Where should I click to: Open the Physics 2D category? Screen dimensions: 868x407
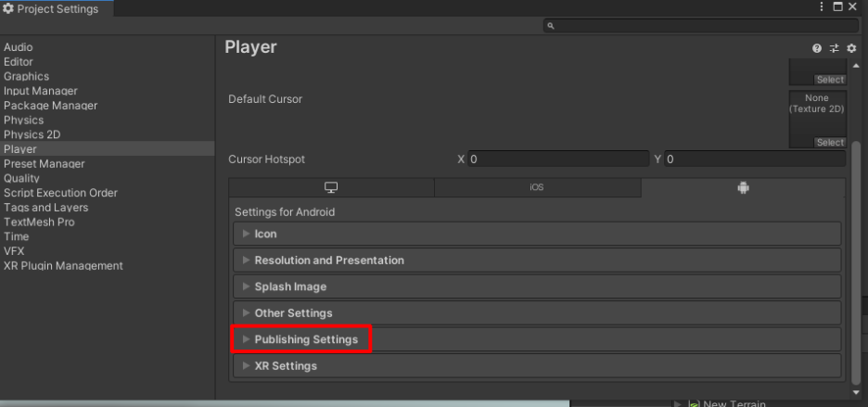click(32, 134)
